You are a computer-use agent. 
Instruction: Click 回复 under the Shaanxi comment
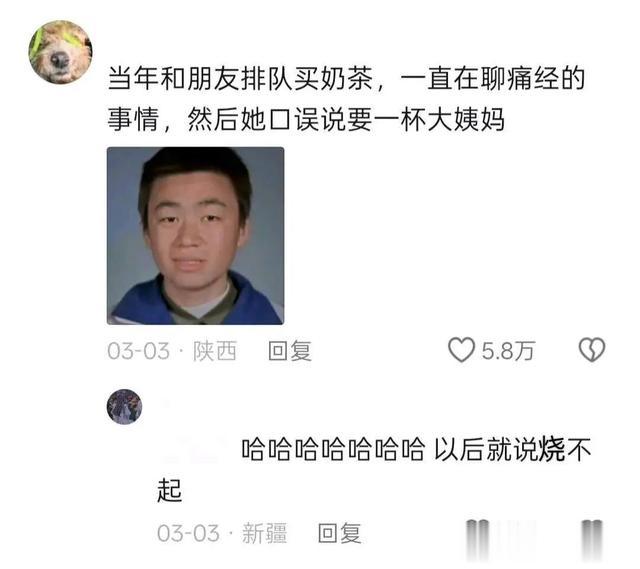290,351
